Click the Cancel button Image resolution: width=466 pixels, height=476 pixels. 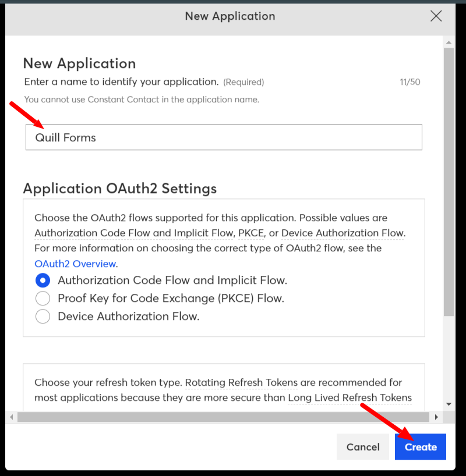[363, 446]
